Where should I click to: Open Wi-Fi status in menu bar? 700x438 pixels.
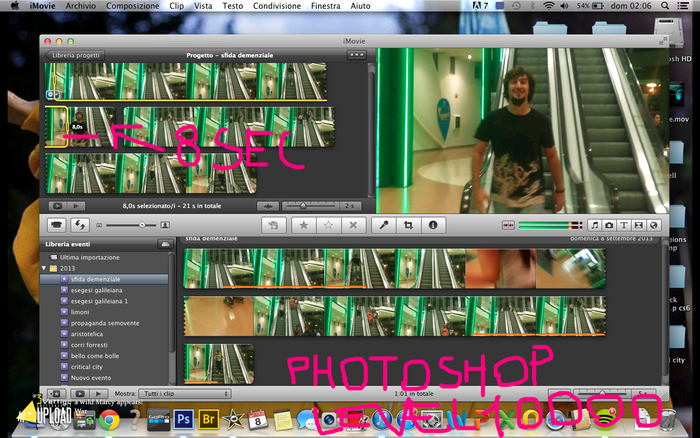point(549,6)
